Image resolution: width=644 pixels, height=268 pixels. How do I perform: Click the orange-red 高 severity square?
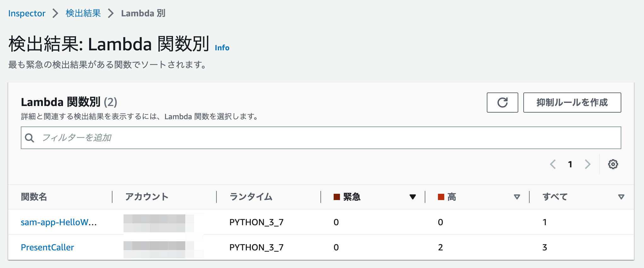pos(441,197)
